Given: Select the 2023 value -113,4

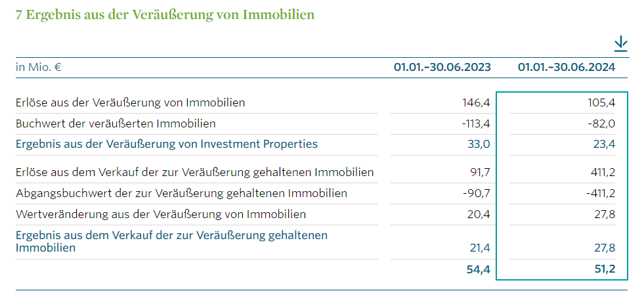Looking at the screenshot, I should click(x=475, y=124).
